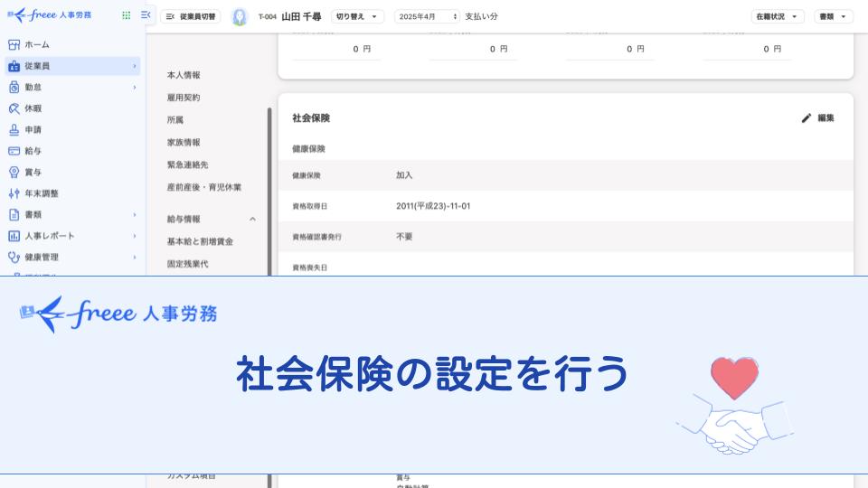Click the section navigation scrollbar
This screenshot has width=868, height=488.
269,192
